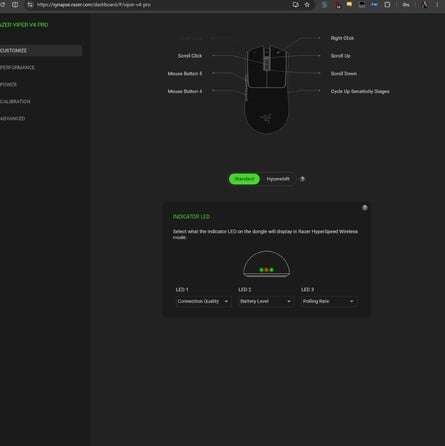Edit the Right Click button assignment
The height and width of the screenshot is (446, 445).
point(342,38)
